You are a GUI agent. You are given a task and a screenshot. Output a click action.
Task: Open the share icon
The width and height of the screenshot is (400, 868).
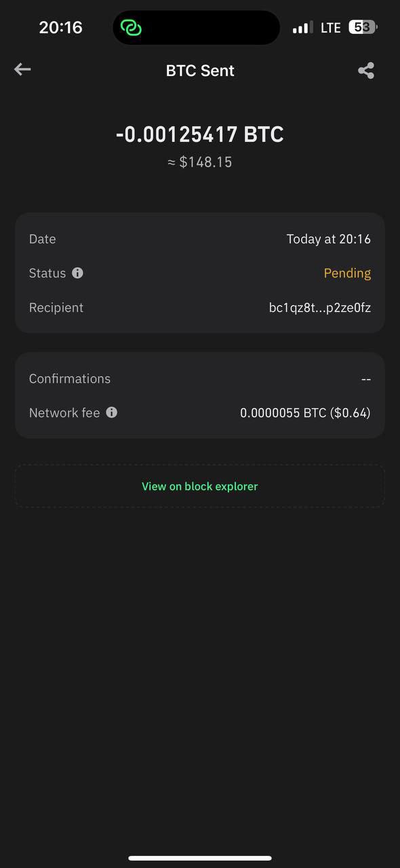(366, 71)
